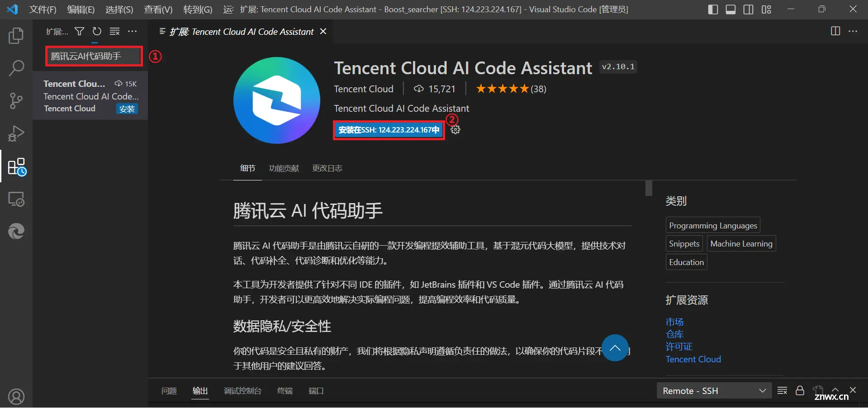Switch to the 更改日志 tab
Screen dimensions: 868x408
point(327,168)
